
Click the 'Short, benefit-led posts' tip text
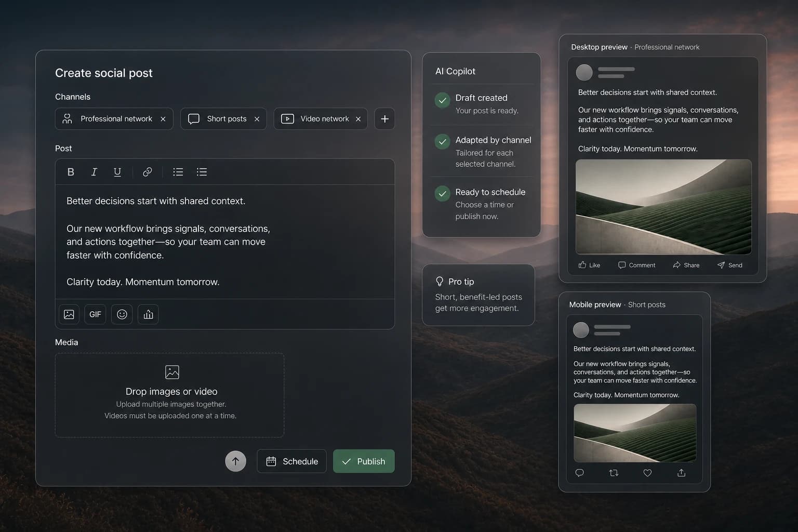[478, 297]
